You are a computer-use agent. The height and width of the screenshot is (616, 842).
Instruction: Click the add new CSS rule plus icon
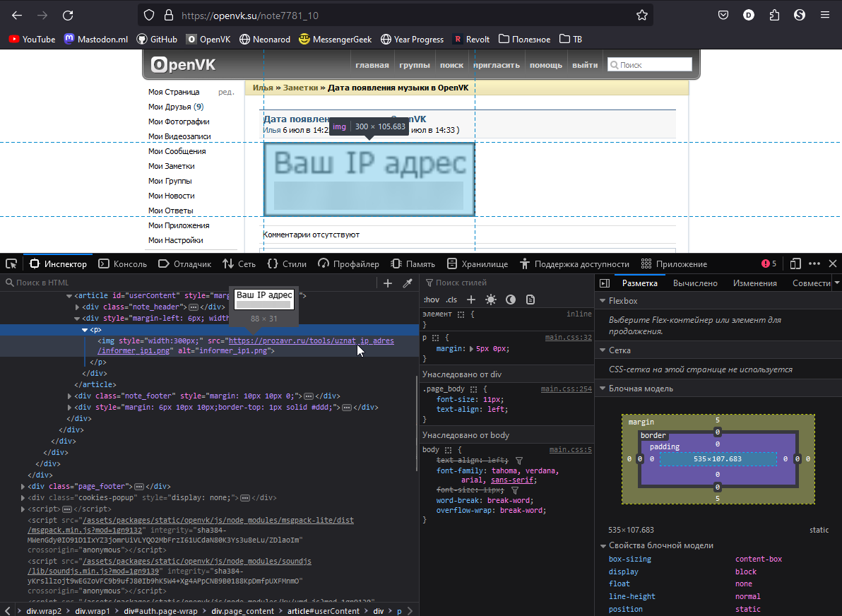point(470,300)
